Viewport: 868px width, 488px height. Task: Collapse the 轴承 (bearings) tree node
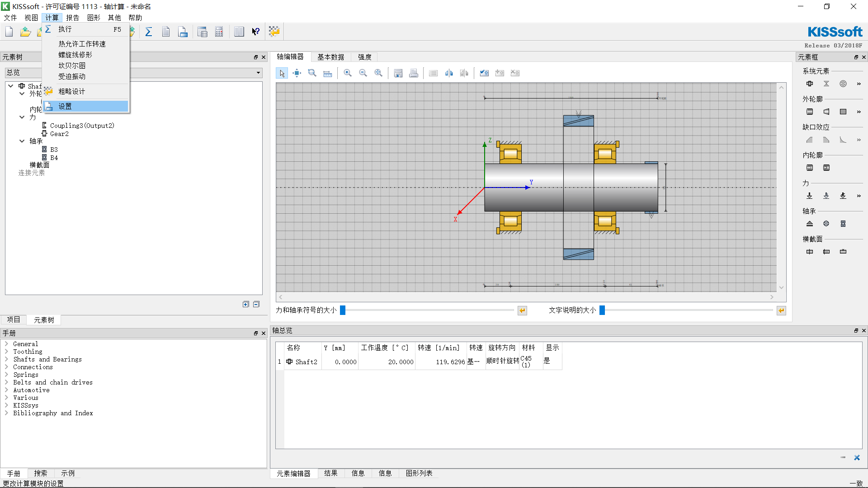22,141
